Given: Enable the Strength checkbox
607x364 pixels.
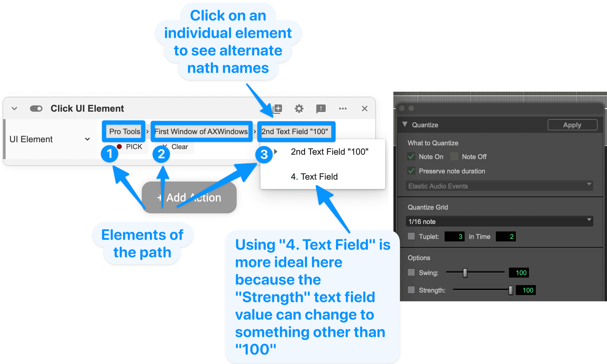Looking at the screenshot, I should 411,290.
